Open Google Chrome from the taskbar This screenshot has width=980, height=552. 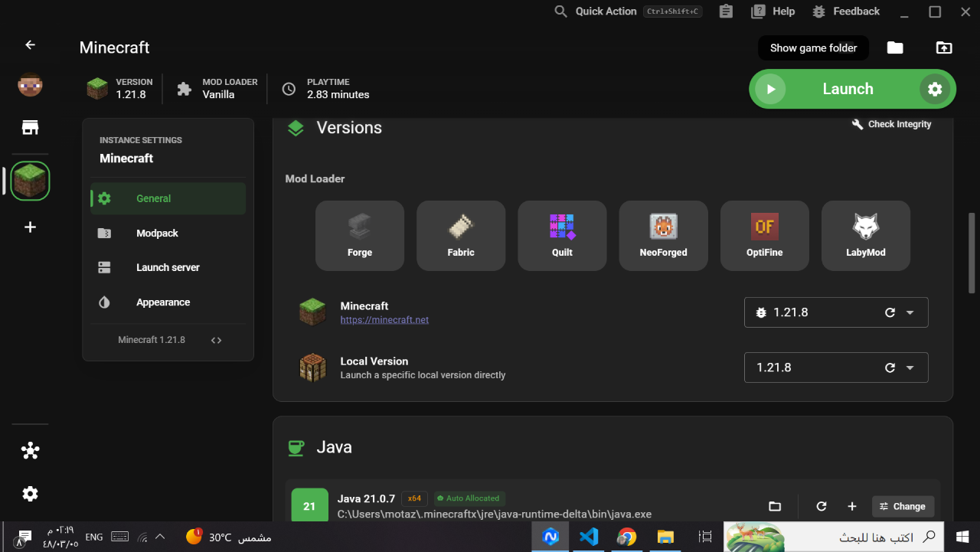pos(627,537)
